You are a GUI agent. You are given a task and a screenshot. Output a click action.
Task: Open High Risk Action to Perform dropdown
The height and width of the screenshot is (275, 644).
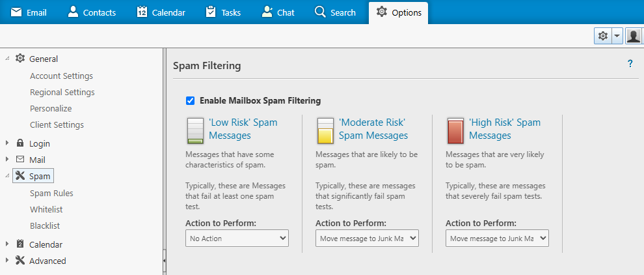pos(498,239)
